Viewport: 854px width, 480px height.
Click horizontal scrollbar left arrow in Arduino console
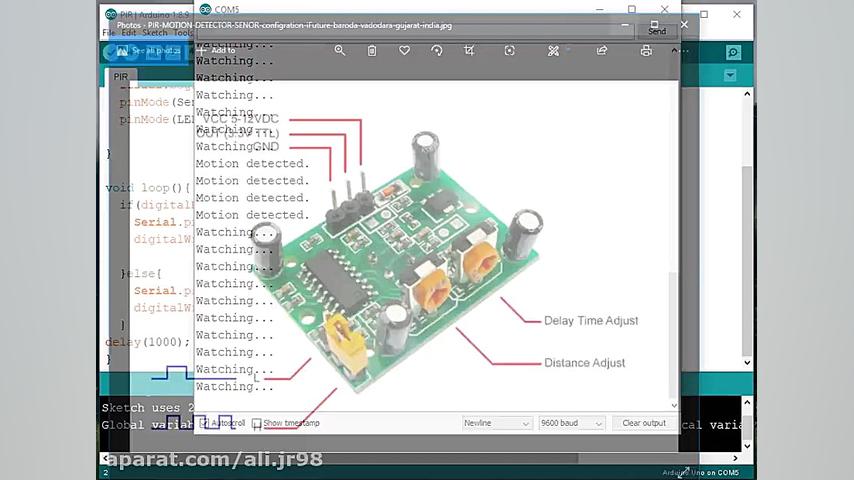coord(105,458)
